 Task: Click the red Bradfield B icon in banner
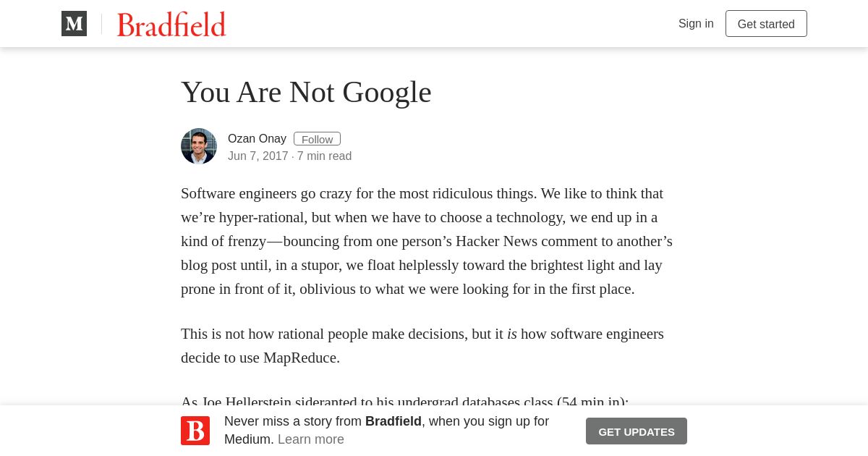[195, 431]
